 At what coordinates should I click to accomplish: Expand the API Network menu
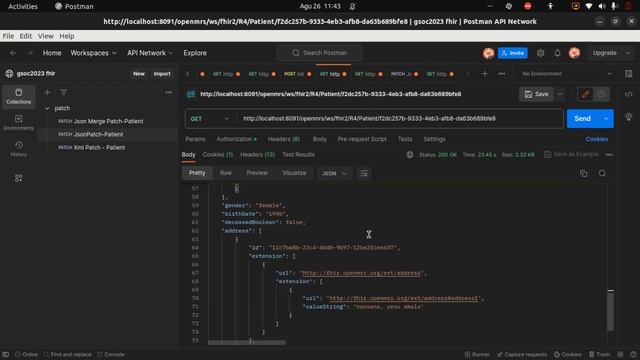point(150,53)
